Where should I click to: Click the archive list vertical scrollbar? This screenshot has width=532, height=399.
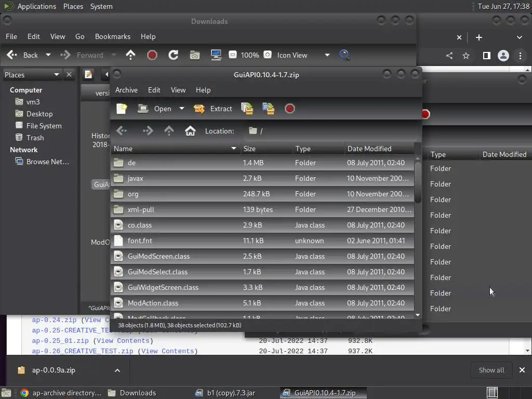(418, 182)
